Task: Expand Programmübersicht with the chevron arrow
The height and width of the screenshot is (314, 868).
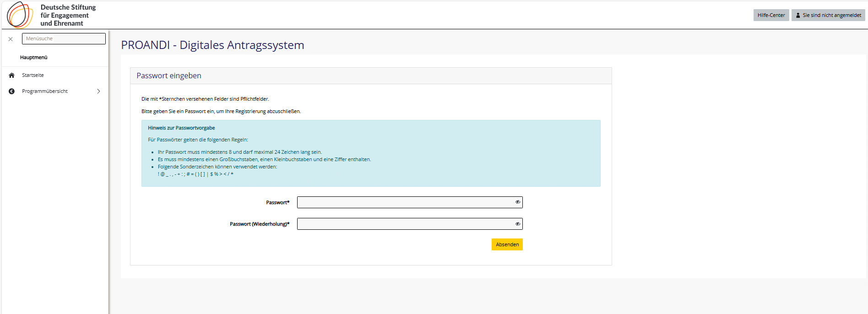Action: coord(98,91)
